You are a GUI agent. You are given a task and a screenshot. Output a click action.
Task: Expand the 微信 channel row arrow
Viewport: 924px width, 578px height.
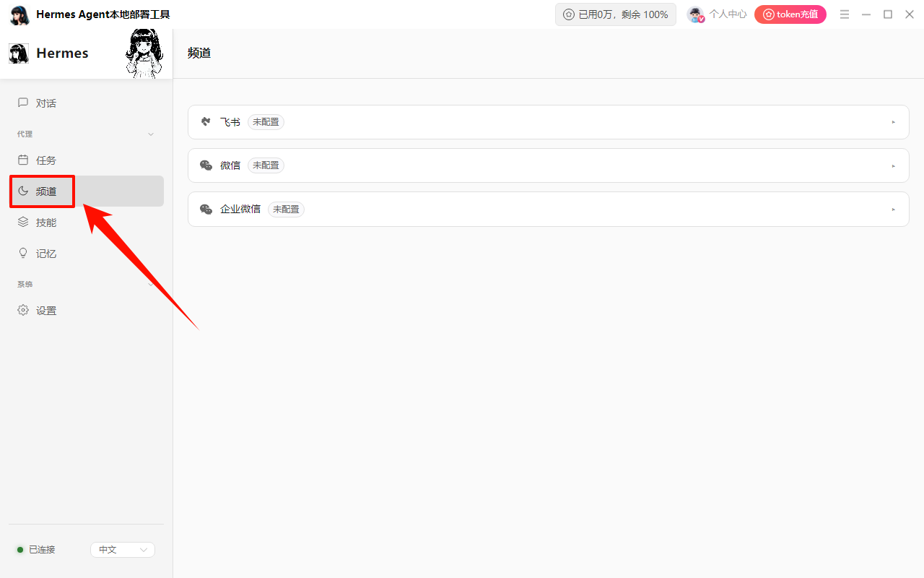894,165
